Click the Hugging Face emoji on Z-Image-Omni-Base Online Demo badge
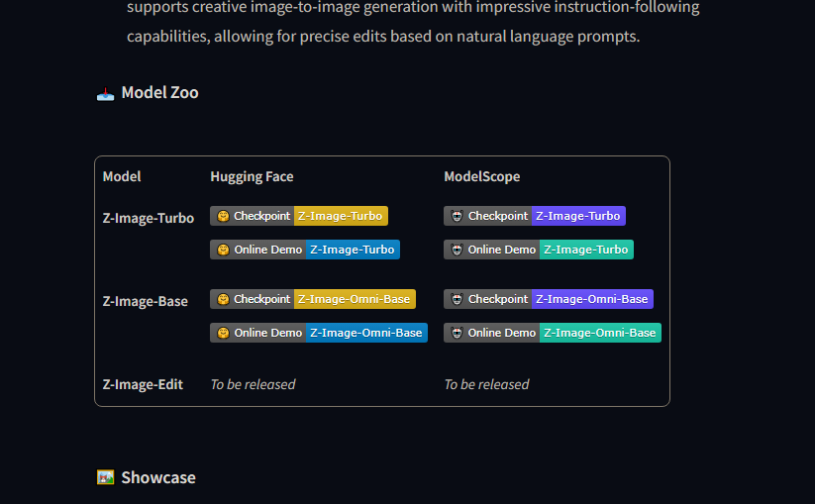Image resolution: width=815 pixels, height=504 pixels. click(223, 333)
